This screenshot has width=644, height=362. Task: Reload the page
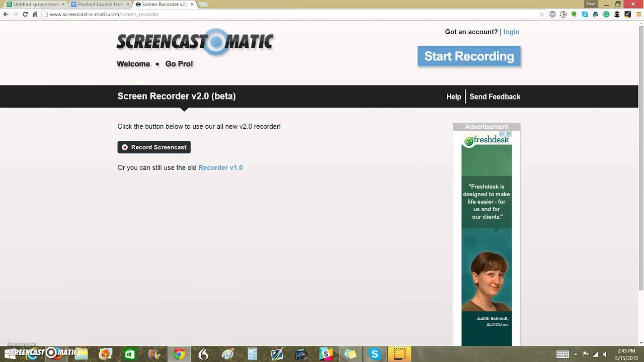(25, 14)
